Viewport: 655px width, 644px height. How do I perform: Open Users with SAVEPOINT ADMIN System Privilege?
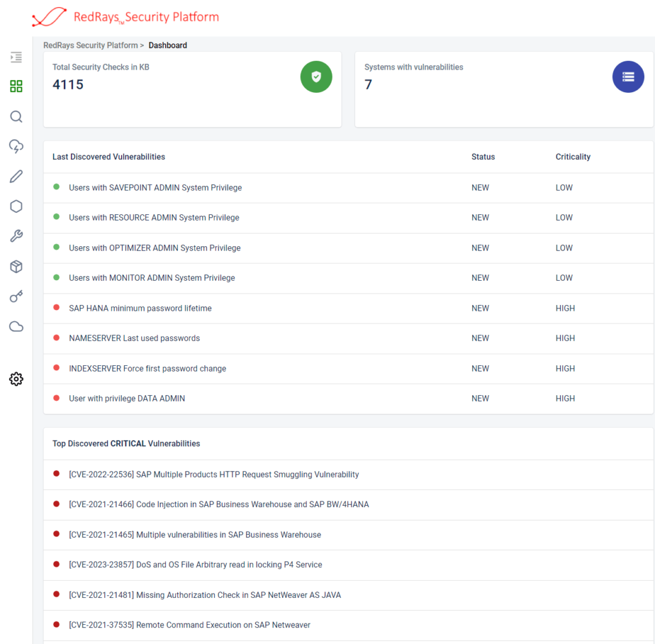coord(155,187)
